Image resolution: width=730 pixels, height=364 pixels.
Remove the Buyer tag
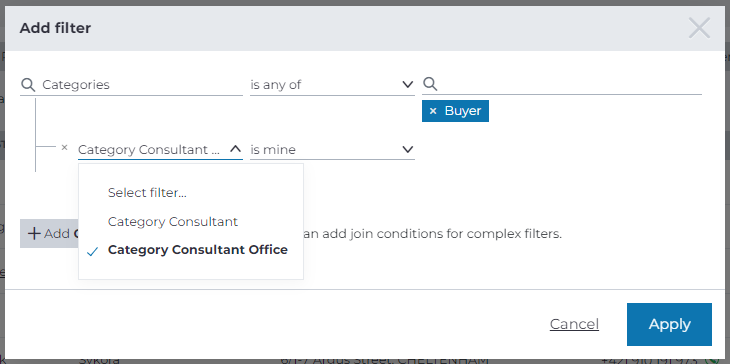pyautogui.click(x=433, y=111)
